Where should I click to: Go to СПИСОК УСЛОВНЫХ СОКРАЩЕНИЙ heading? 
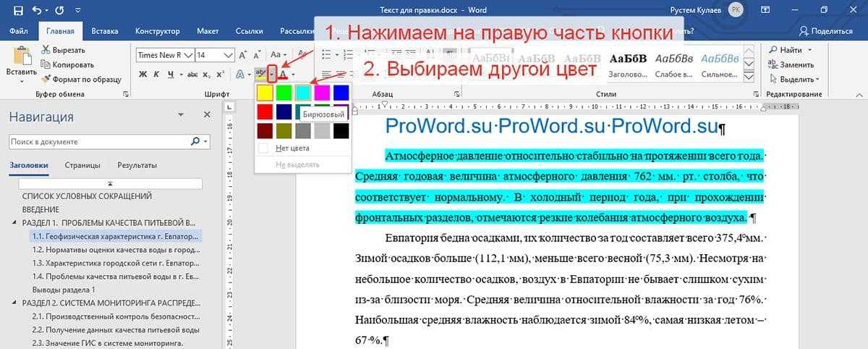point(87,195)
